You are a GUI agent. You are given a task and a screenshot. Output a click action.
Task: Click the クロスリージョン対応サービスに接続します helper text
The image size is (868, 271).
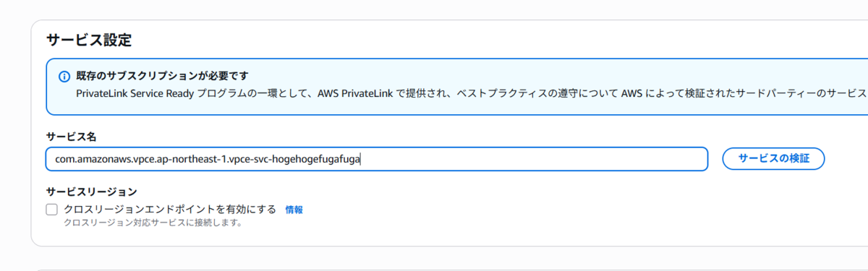[x=153, y=223]
